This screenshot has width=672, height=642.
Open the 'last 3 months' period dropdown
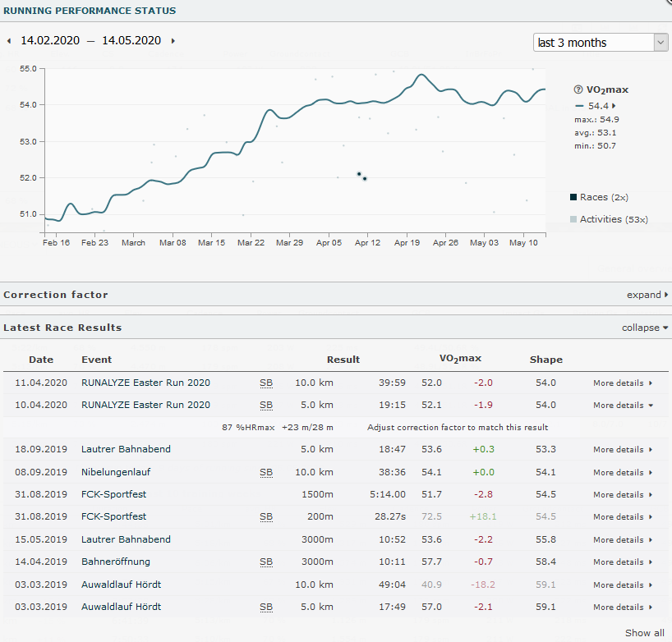click(600, 43)
